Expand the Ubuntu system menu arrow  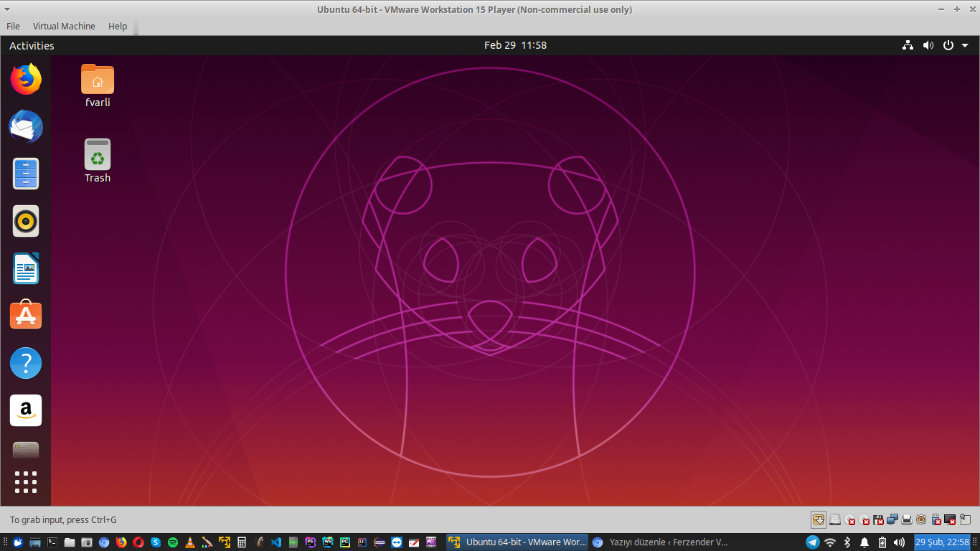(965, 45)
